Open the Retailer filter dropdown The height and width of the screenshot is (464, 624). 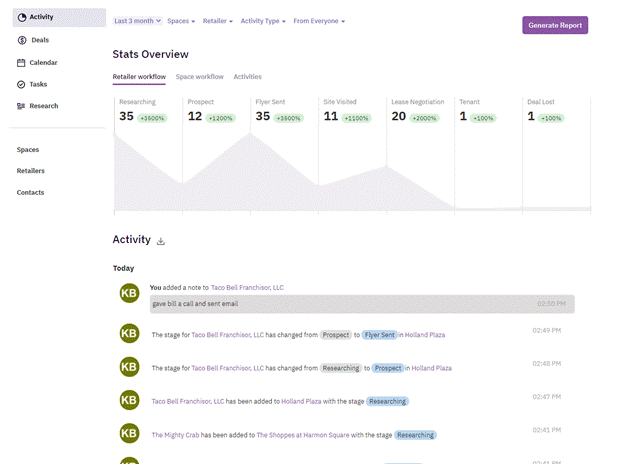(x=217, y=21)
